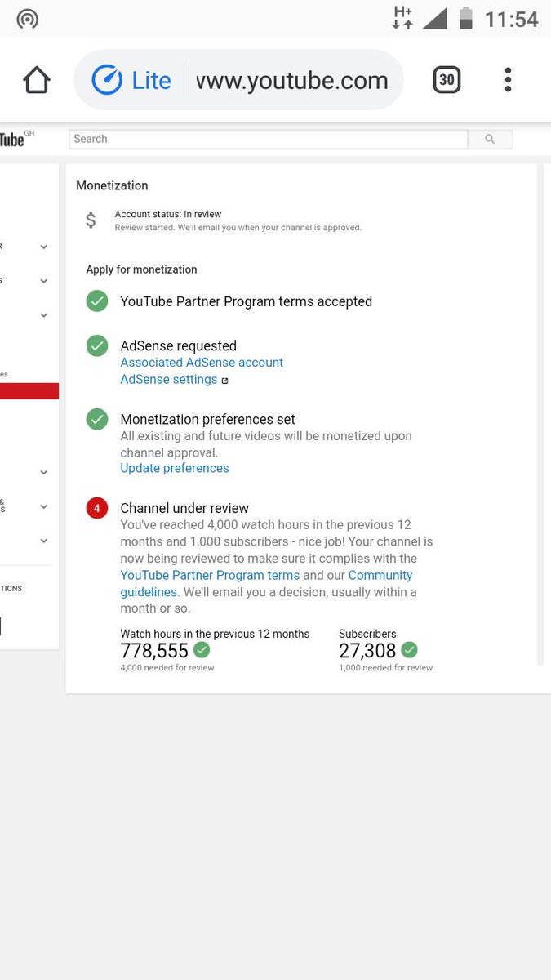The width and height of the screenshot is (551, 980).
Task: Select the red highlighted sidebar item
Action: click(x=29, y=391)
